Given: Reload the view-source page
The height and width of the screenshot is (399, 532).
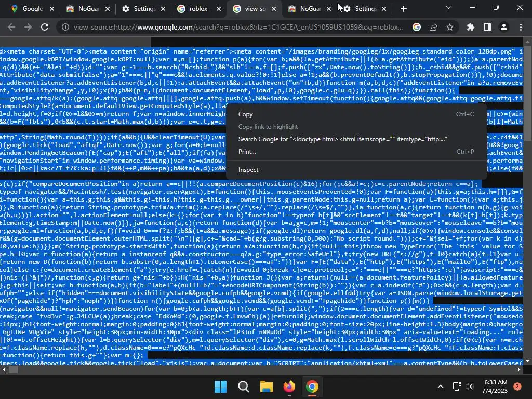Looking at the screenshot, I should (x=45, y=27).
